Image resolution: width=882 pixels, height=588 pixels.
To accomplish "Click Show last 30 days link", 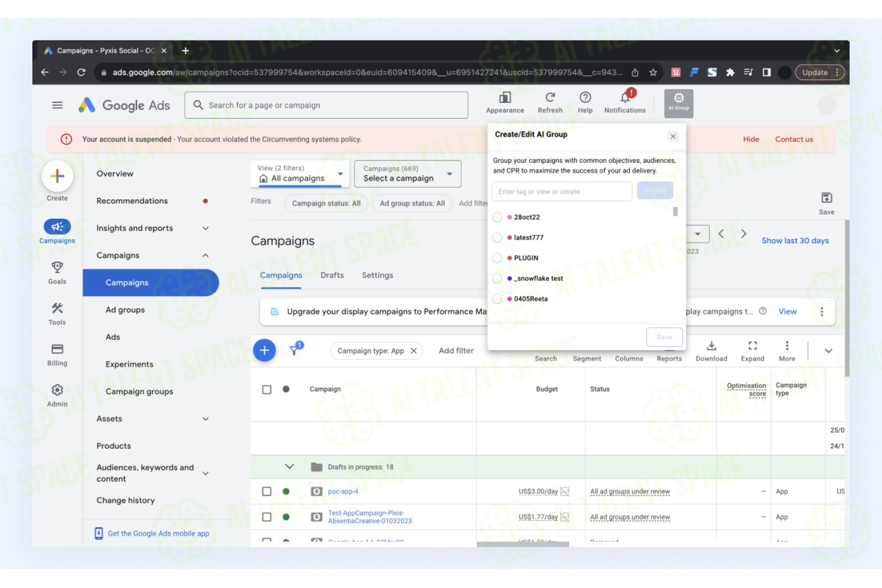I will [x=795, y=240].
